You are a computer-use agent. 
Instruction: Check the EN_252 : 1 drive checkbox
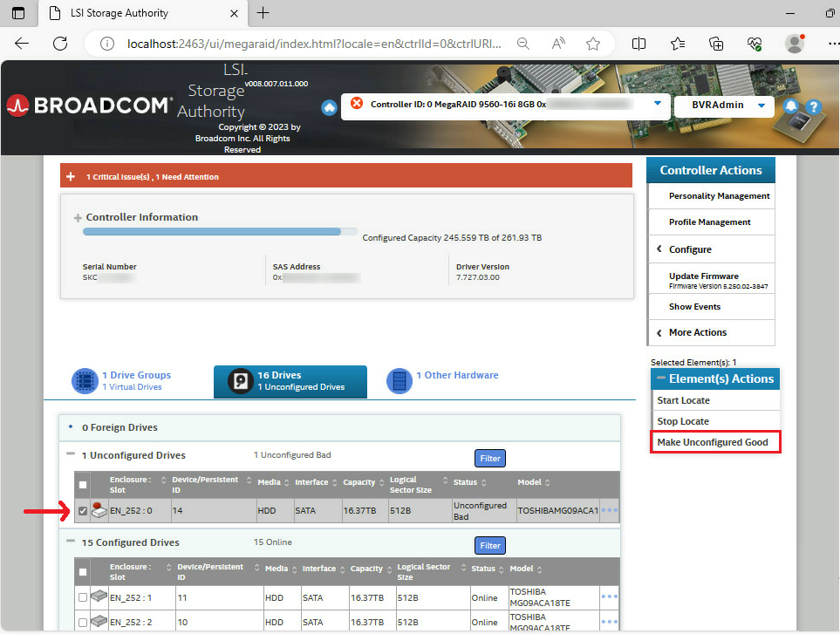[83, 597]
